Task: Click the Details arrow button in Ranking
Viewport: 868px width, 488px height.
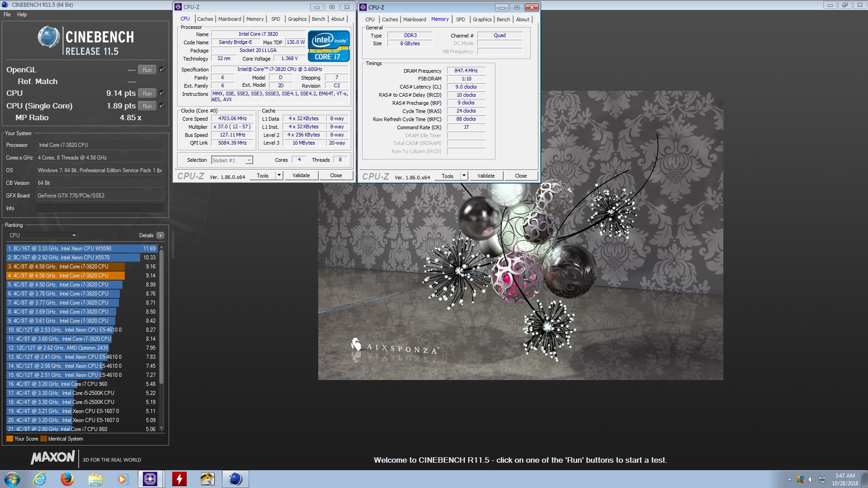Action: point(160,235)
